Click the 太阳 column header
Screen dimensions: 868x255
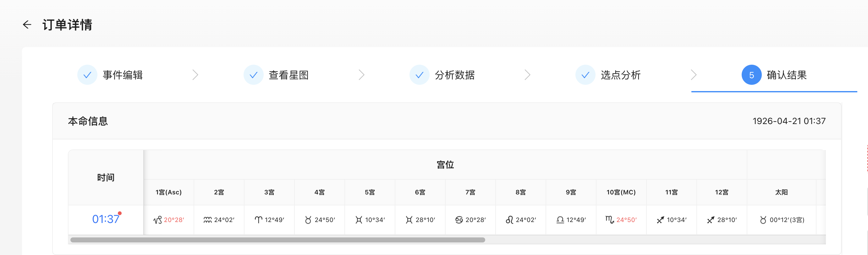tap(781, 192)
